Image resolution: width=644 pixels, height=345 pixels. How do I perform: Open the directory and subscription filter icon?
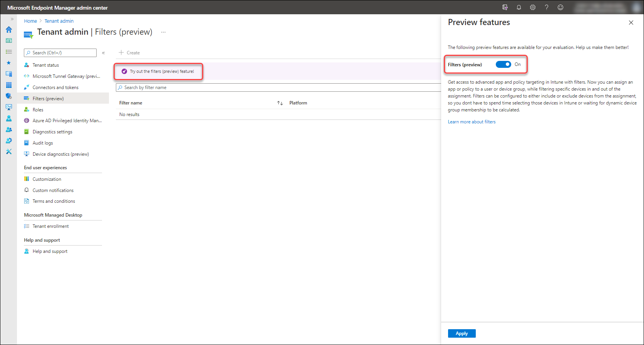click(x=505, y=7)
